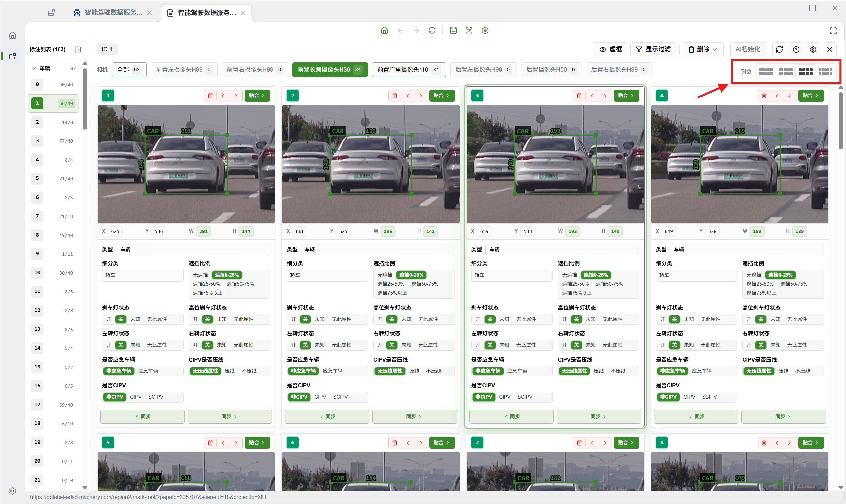Set the layout to five columns
This screenshot has width=846, height=504.
coord(825,72)
